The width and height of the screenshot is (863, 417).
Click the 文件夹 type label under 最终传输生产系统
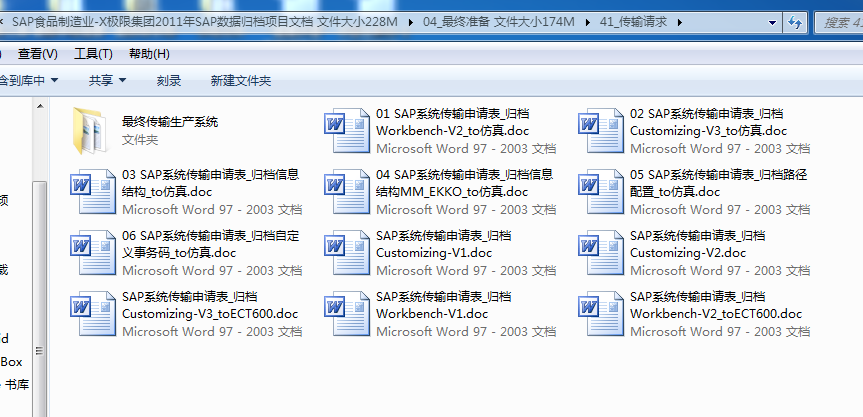click(x=140, y=140)
